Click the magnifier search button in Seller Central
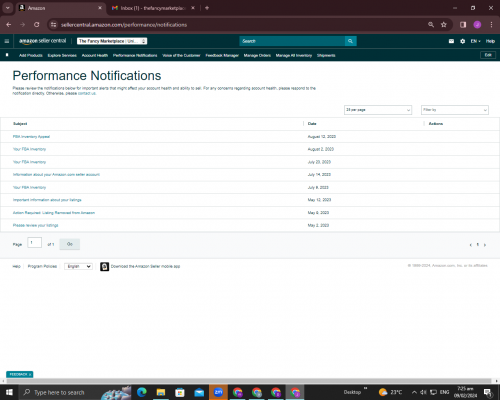Screen dimensions: 500x400 [350, 41]
